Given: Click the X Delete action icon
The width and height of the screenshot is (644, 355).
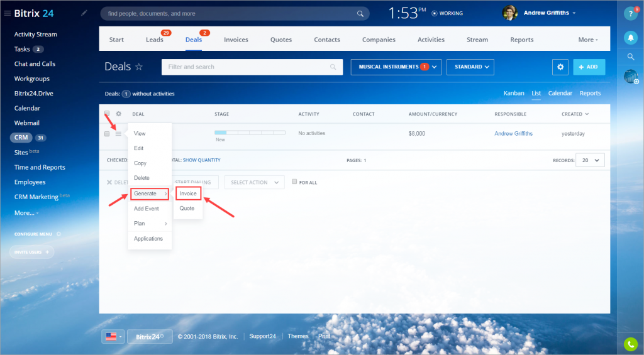Looking at the screenshot, I should (x=109, y=182).
